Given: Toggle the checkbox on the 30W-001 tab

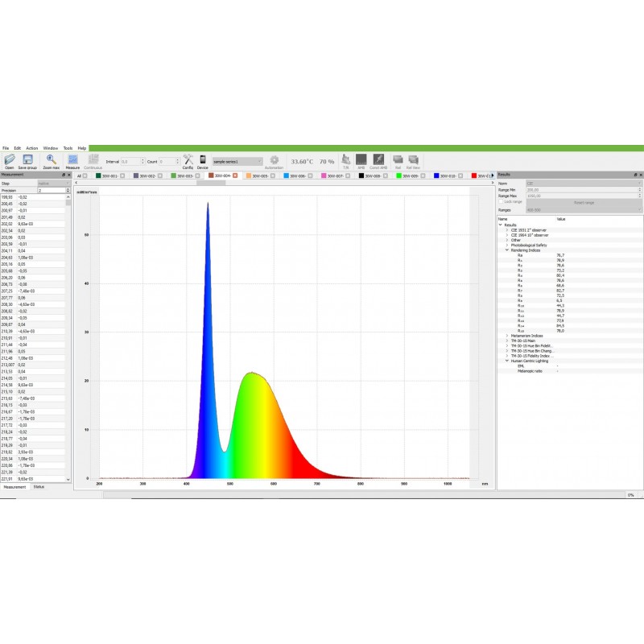Looking at the screenshot, I should coord(123,175).
